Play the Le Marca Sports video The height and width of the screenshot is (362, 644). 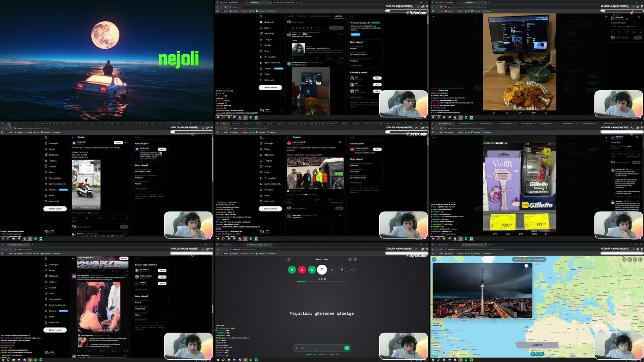pos(315,173)
